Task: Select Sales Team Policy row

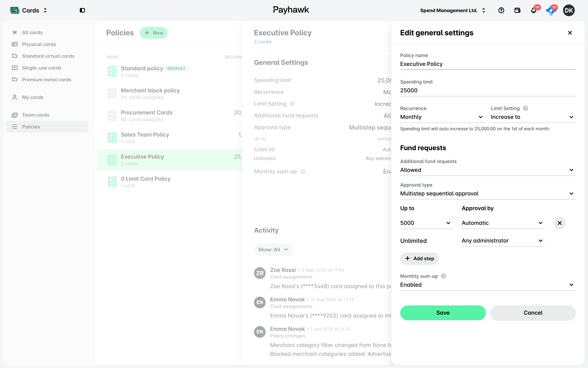Action: (x=170, y=138)
